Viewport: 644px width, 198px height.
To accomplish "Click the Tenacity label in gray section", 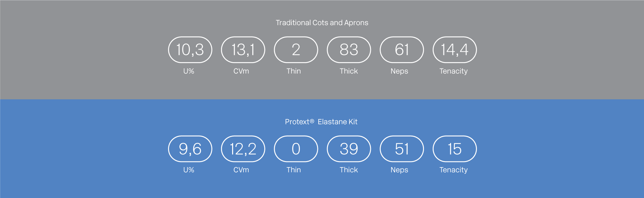I will (453, 71).
